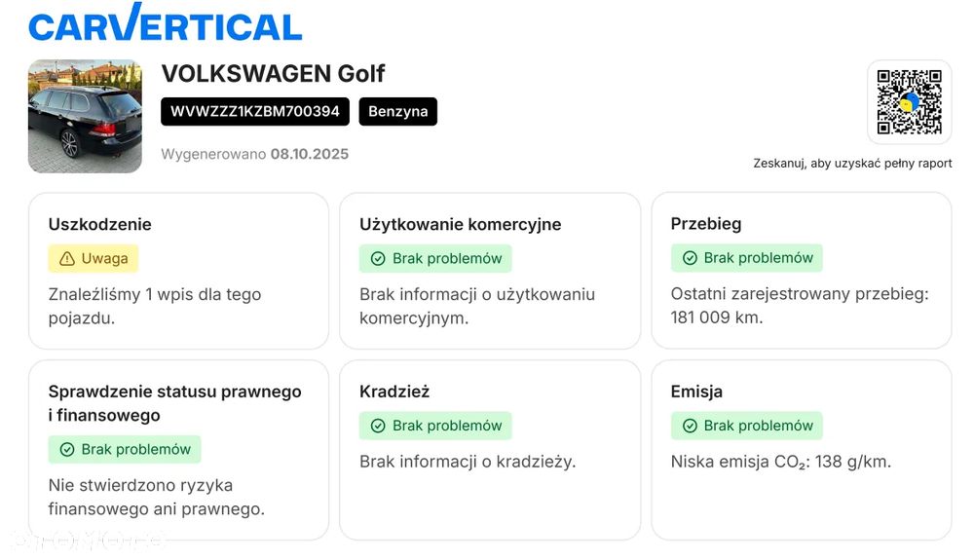Click the checkmark icon under Przebieg
The image size is (974, 560).
(x=690, y=258)
